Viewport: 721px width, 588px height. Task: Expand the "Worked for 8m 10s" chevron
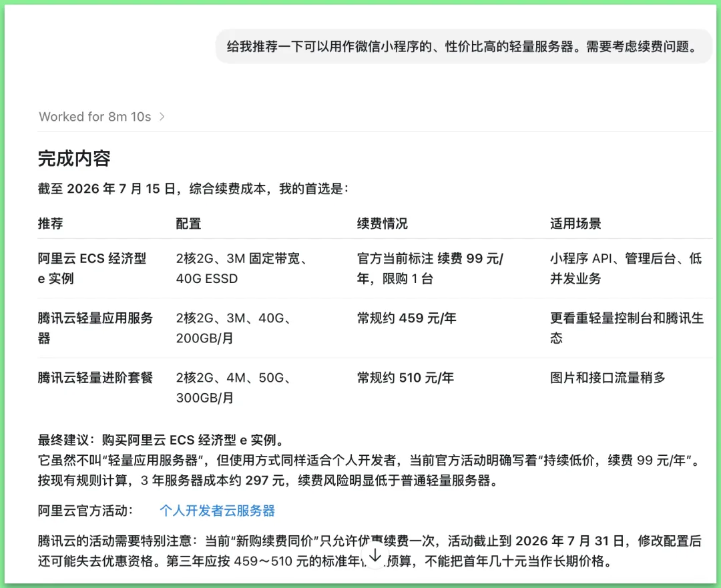click(162, 117)
